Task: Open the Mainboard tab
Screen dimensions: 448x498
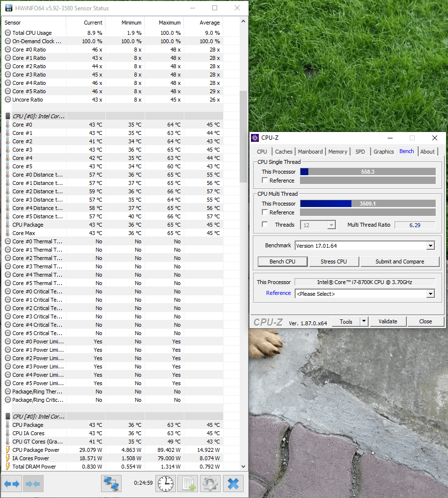Action: 310,152
